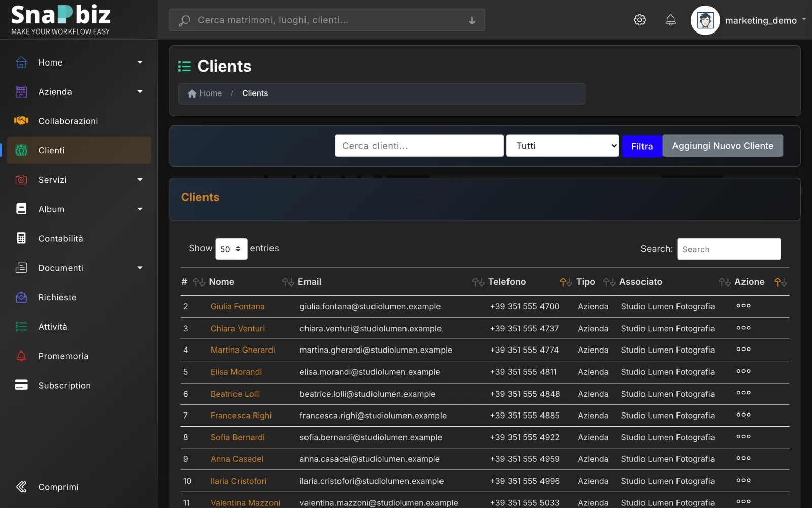Screen dimensions: 812x508
Task: Click the table Search input field
Action: pyautogui.click(x=729, y=249)
